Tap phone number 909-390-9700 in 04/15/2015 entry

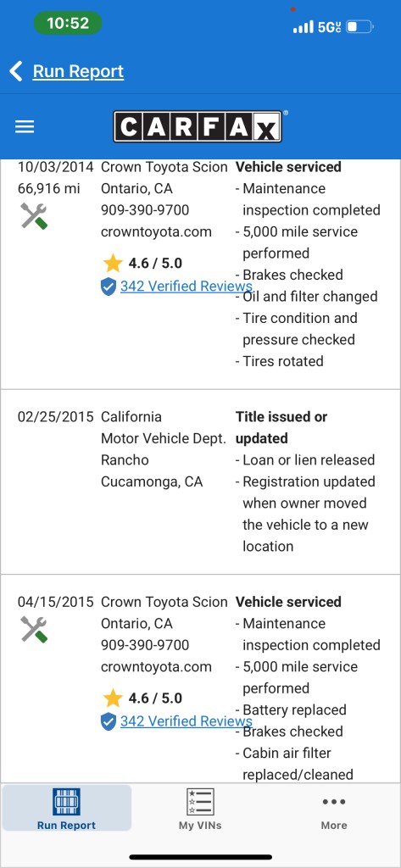pos(145,645)
